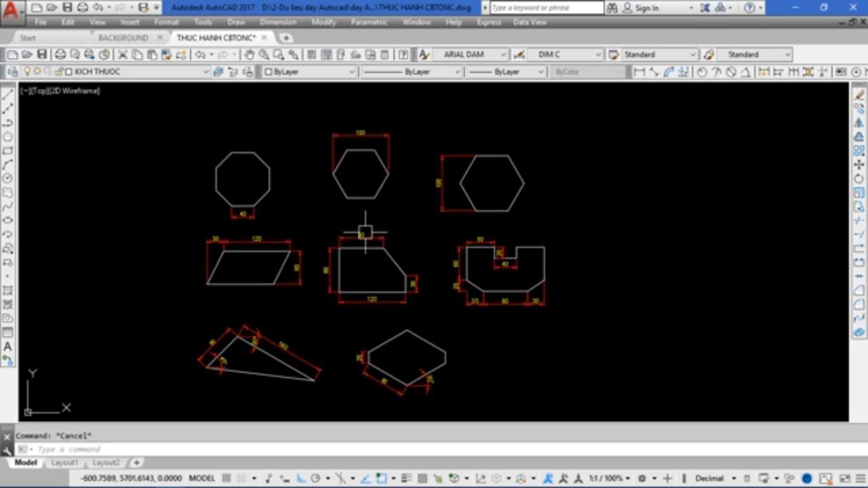Viewport: 868px width, 488px height.
Task: Open the ByLayer lineweight dropdown
Action: click(x=540, y=72)
